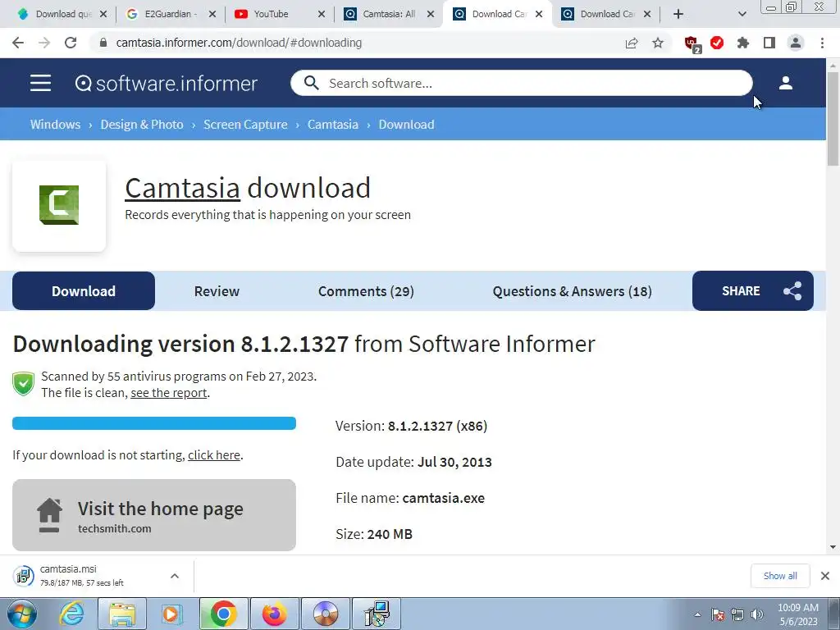Close the downloads bar

pyautogui.click(x=825, y=576)
